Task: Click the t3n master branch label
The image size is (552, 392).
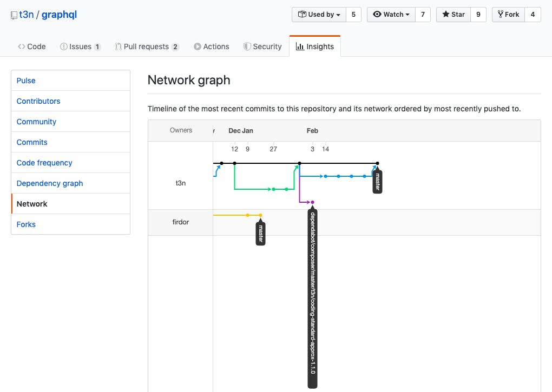Action: point(377,182)
